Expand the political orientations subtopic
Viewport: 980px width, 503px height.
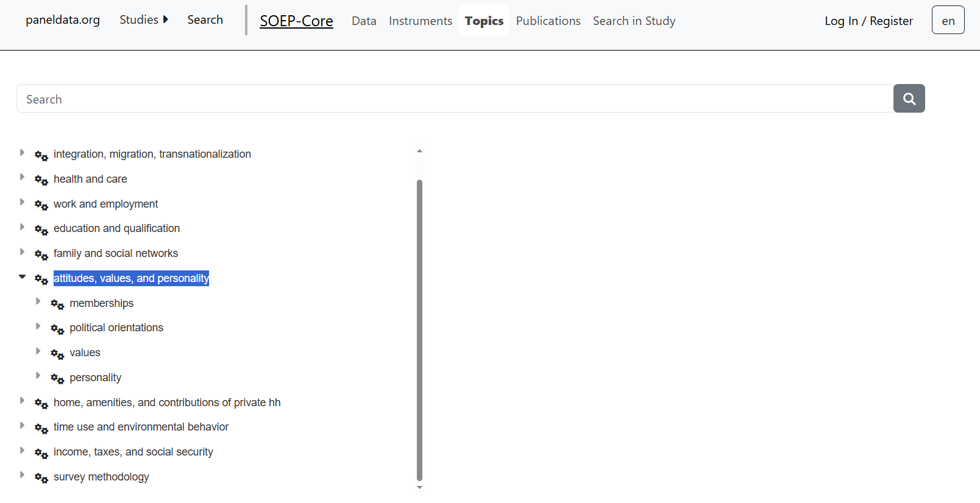pyautogui.click(x=38, y=326)
